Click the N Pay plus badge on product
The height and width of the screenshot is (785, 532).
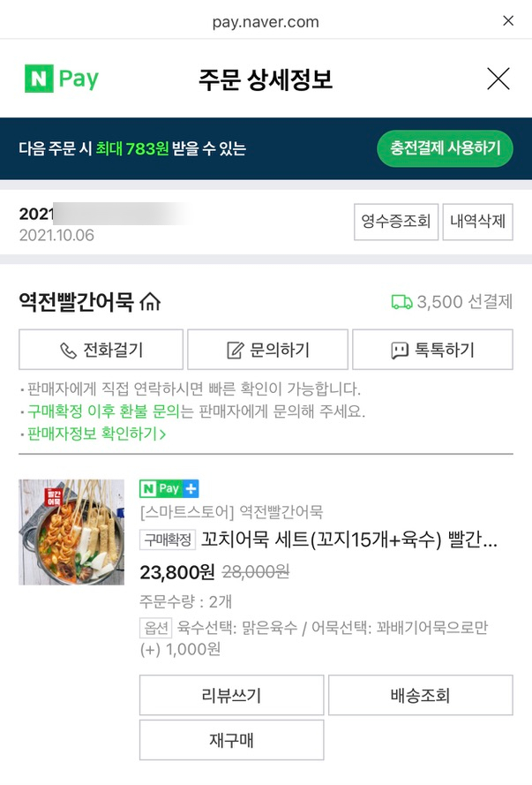tap(169, 488)
